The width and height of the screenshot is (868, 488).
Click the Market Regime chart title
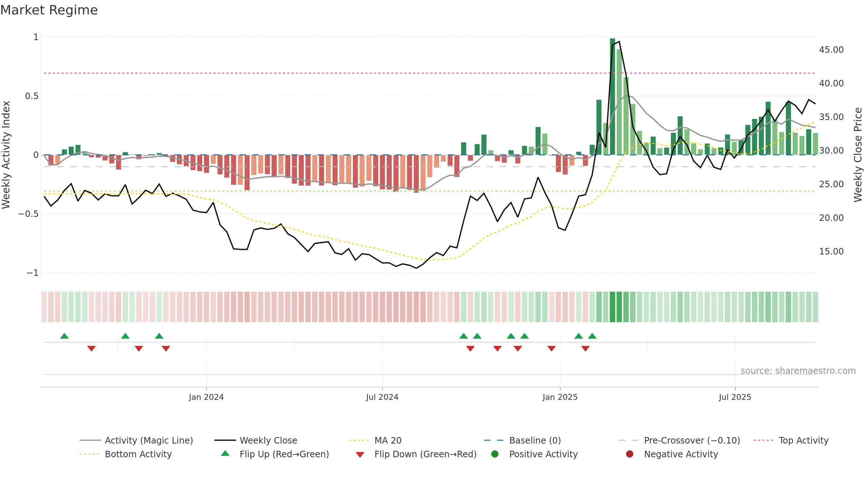tap(49, 10)
